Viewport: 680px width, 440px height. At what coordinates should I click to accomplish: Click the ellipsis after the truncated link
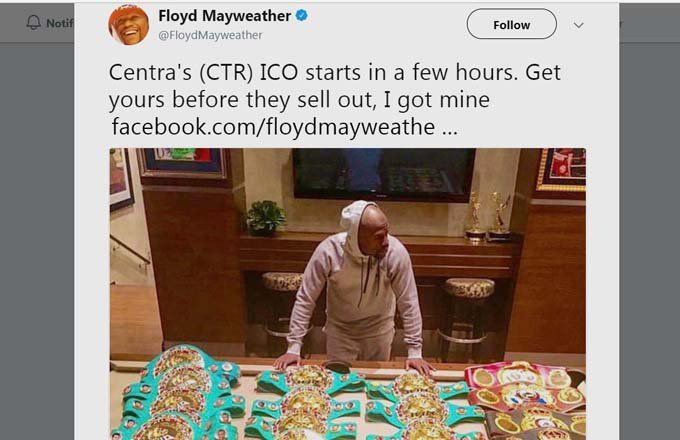point(450,132)
